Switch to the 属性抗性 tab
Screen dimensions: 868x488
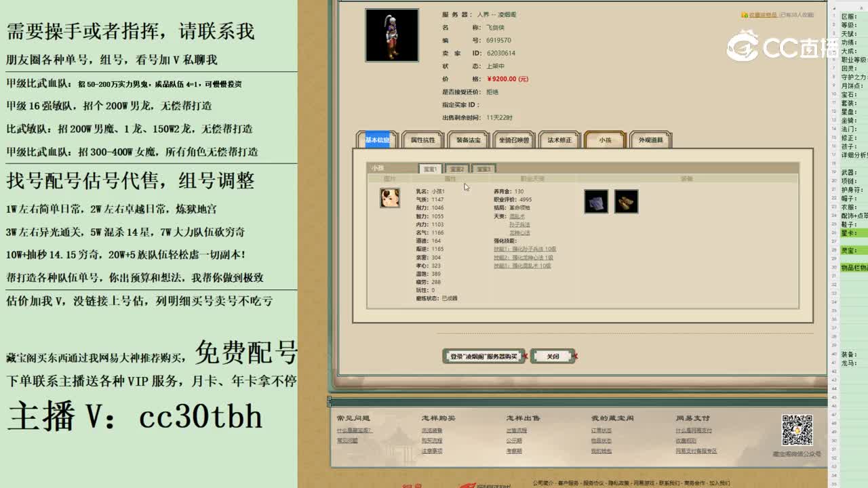pyautogui.click(x=422, y=140)
